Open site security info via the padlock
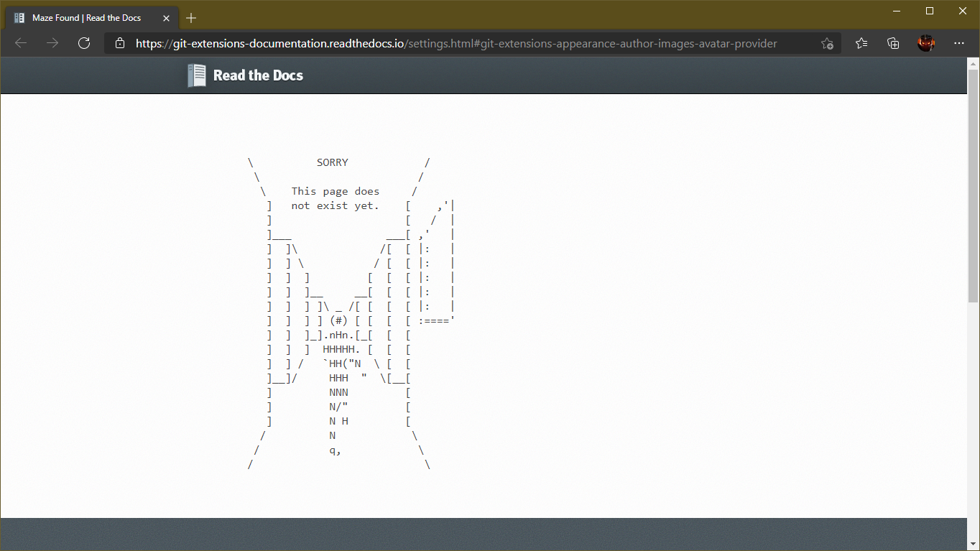The width and height of the screenshot is (980, 551). click(x=119, y=43)
